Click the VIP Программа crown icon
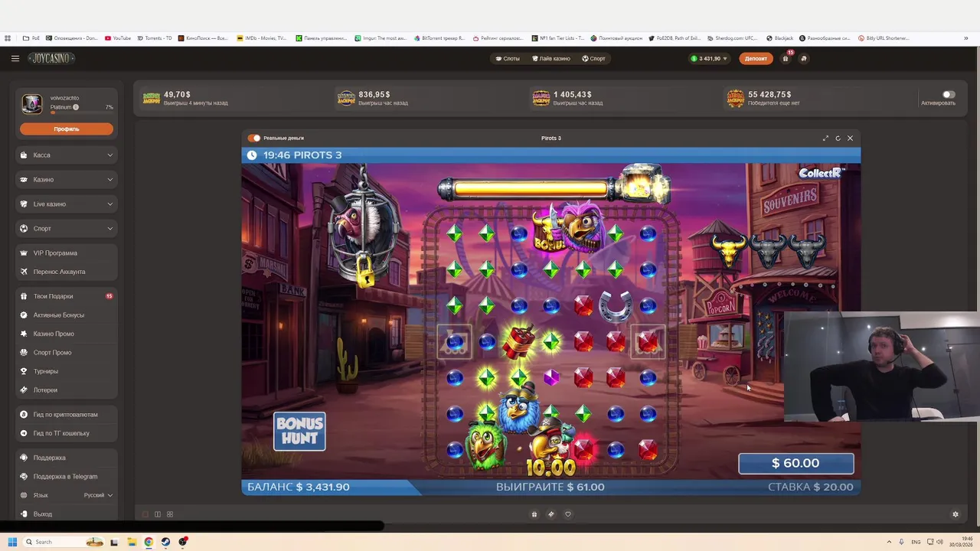This screenshot has width=980, height=551. pyautogui.click(x=24, y=253)
